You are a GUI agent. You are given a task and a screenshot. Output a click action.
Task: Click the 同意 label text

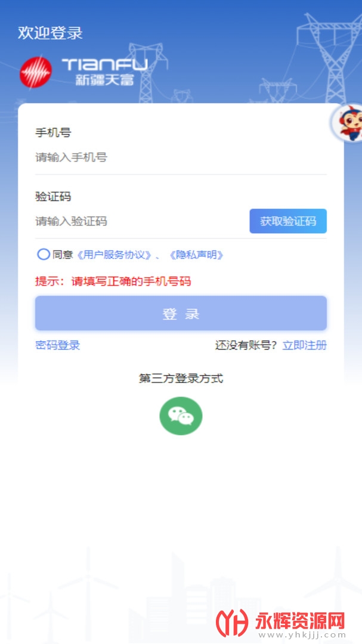point(63,255)
